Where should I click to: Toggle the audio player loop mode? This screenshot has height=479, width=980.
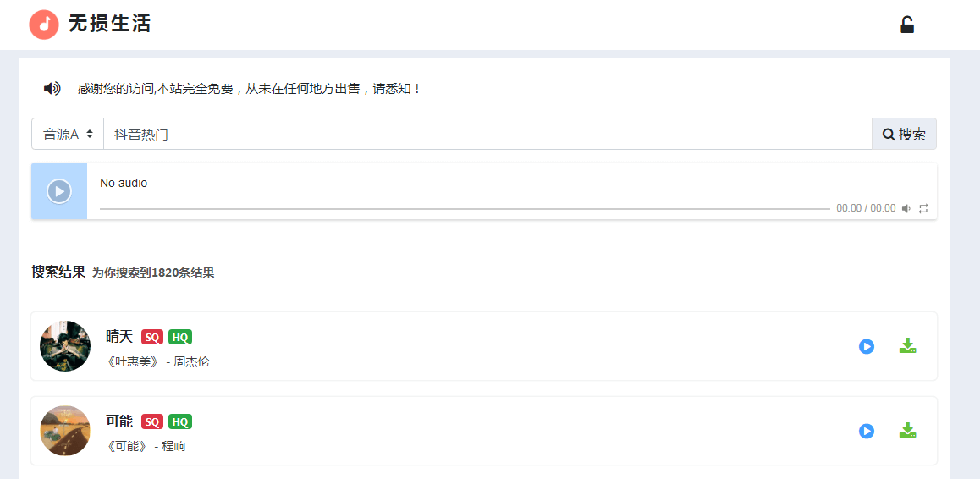[923, 208]
